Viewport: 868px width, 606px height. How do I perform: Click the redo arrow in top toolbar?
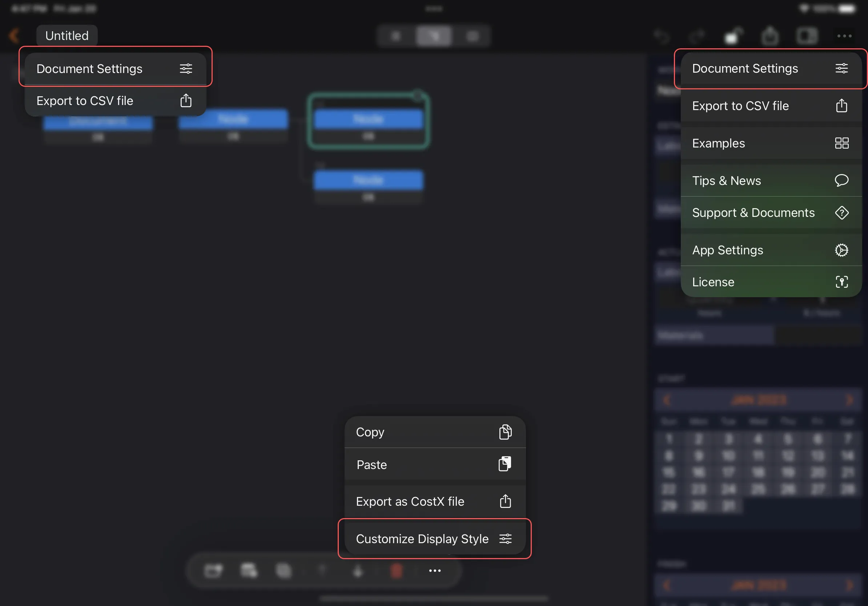696,36
